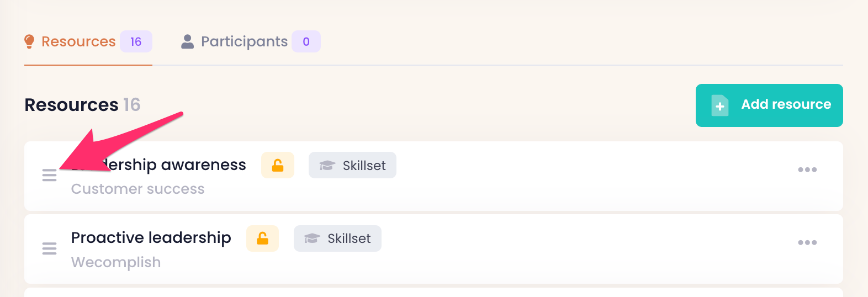This screenshot has height=297, width=868.
Task: Click the Resources count badge showing 16
Action: (x=136, y=41)
